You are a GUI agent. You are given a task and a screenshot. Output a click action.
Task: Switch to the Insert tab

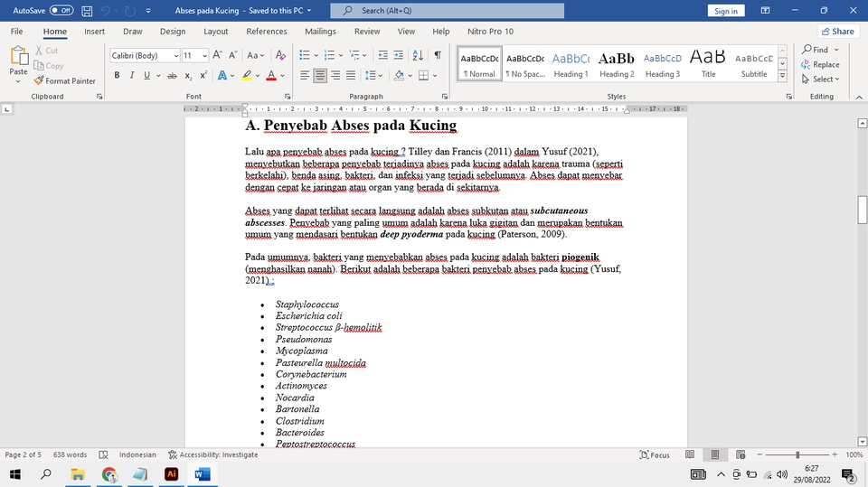[94, 32]
